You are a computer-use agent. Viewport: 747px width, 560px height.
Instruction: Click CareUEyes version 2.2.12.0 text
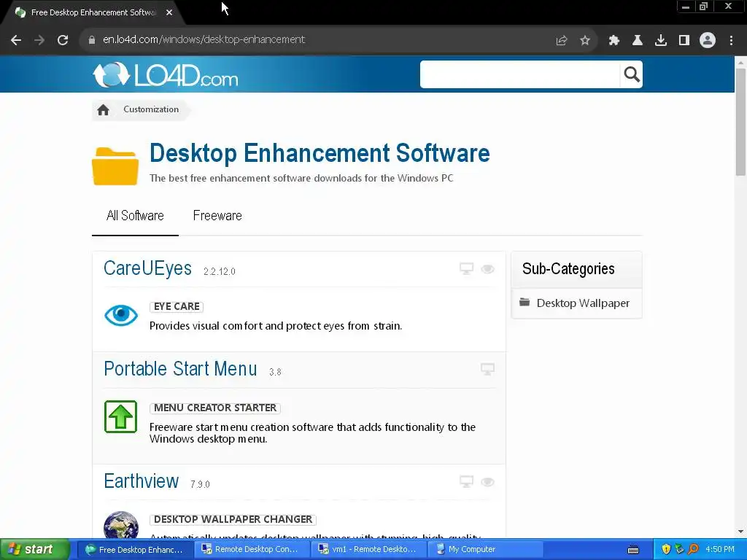219,271
